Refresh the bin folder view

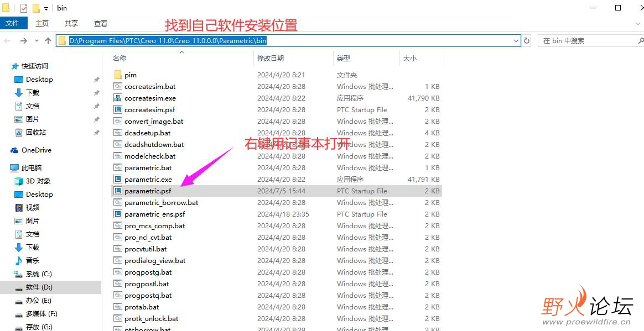point(527,40)
